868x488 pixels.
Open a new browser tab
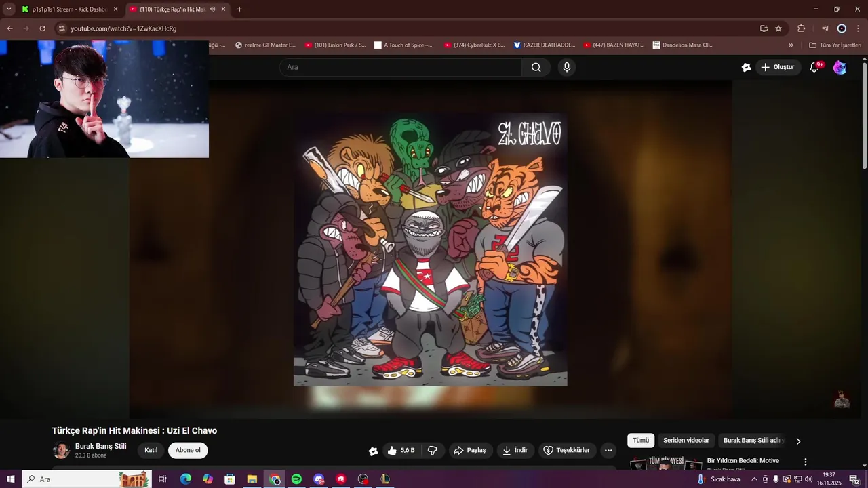239,9
